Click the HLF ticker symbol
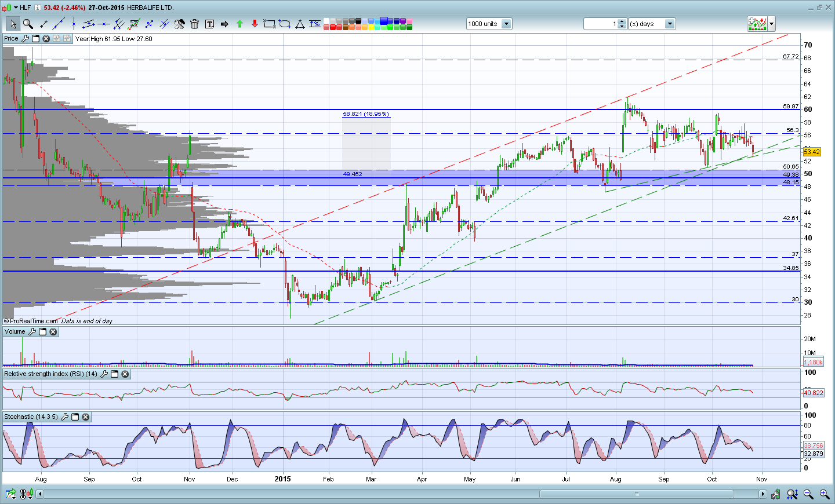Screen dimensions: 835x504 pyautogui.click(x=26, y=8)
